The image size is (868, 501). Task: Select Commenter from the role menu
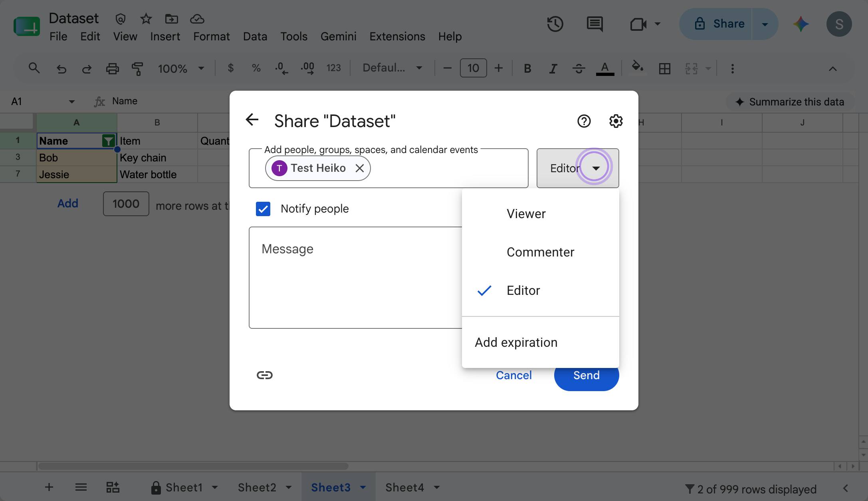click(x=540, y=252)
